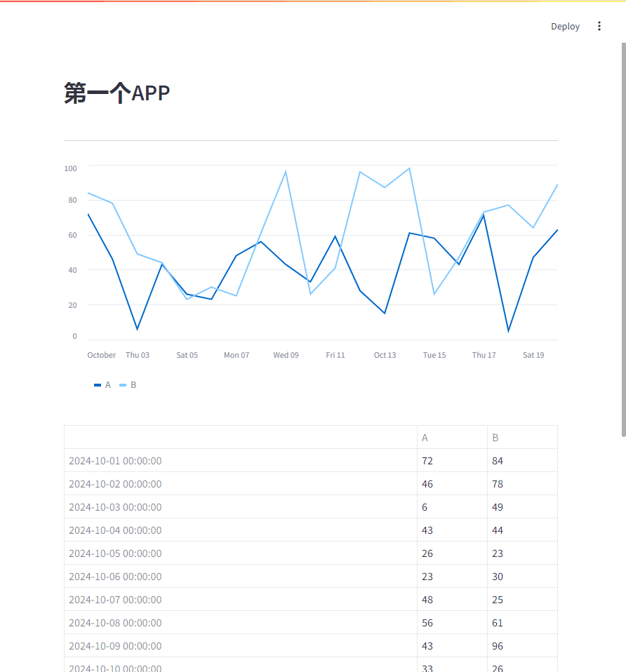Click the Thu 17 x-axis label
Viewport: 626px width, 672px height.
tap(484, 355)
